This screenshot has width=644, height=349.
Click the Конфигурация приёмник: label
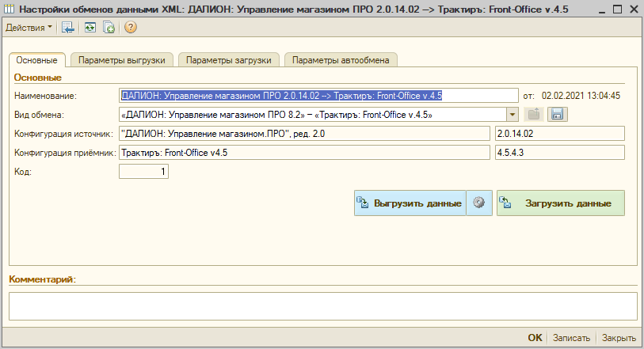pyautogui.click(x=65, y=153)
